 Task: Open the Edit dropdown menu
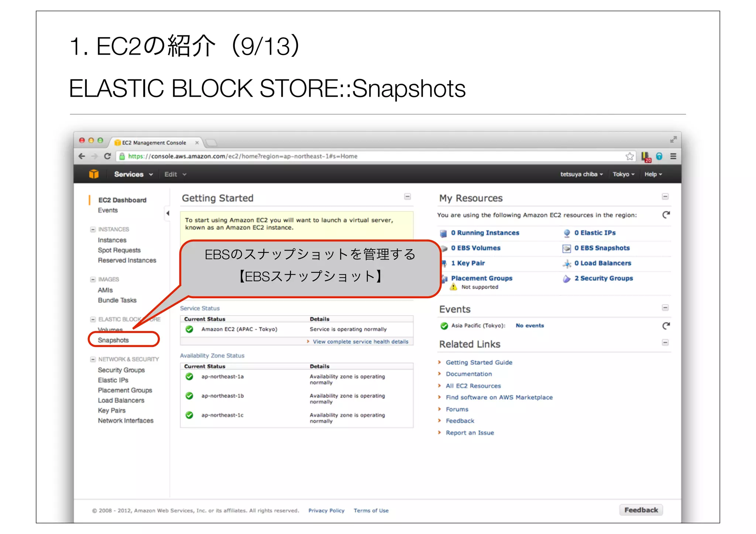[x=175, y=174]
